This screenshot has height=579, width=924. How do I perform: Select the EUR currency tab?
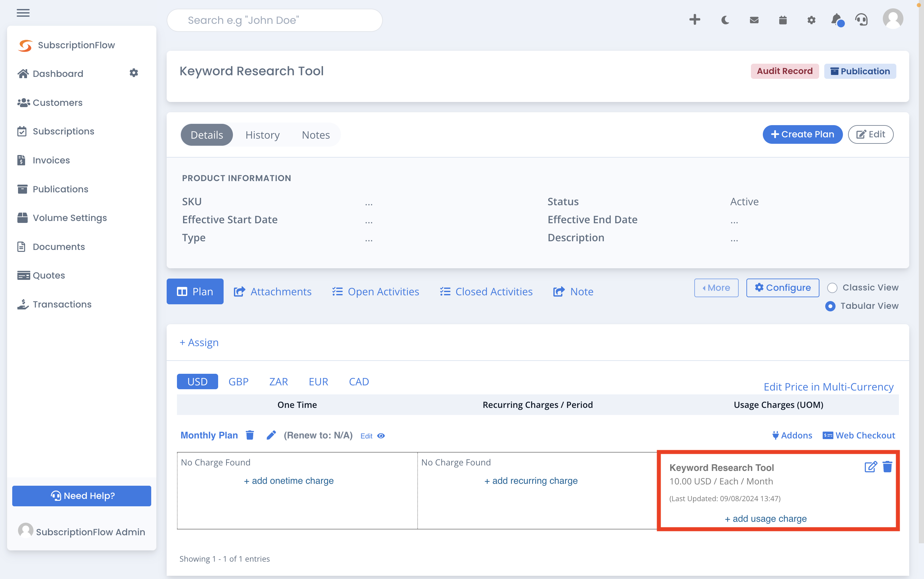pyautogui.click(x=318, y=382)
